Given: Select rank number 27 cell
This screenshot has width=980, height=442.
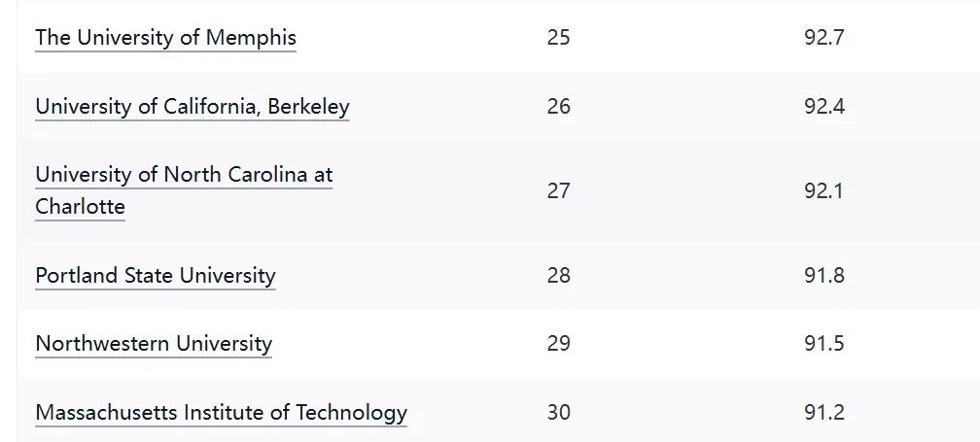Looking at the screenshot, I should click(559, 190).
